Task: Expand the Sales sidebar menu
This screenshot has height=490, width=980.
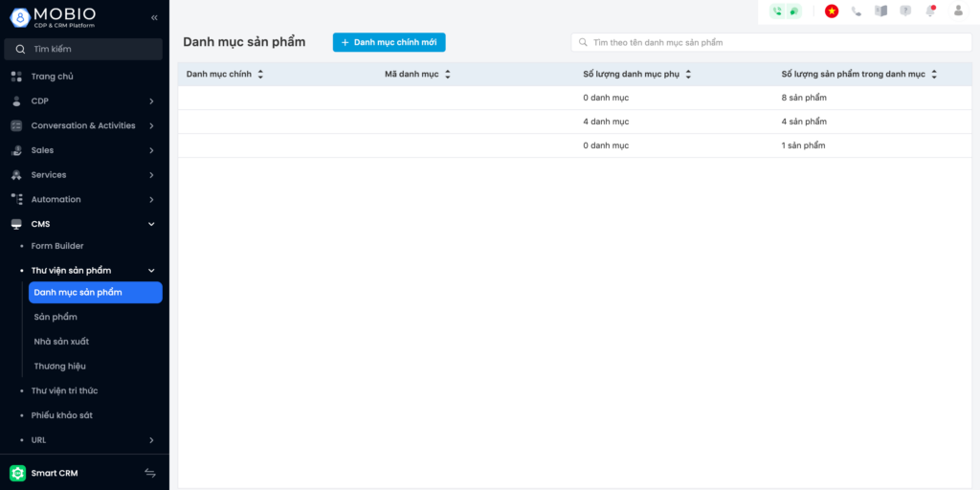Action: click(x=151, y=150)
